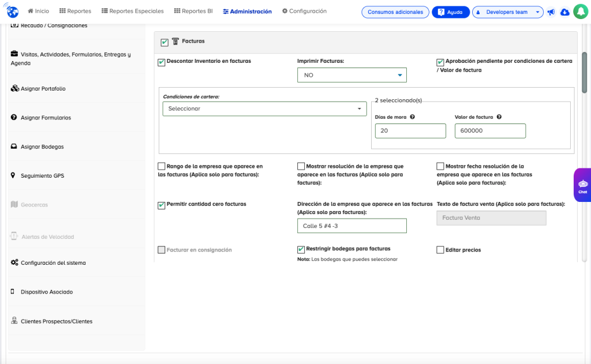Screen dimensions: 591x364
Task: Open the Developers team account dropdown
Action: pos(507,12)
